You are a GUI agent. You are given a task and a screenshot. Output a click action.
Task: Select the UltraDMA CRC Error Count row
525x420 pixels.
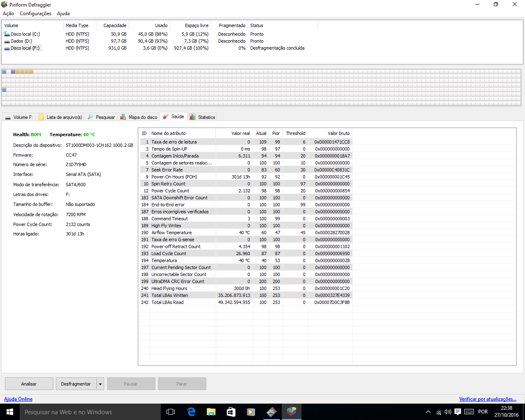245,281
